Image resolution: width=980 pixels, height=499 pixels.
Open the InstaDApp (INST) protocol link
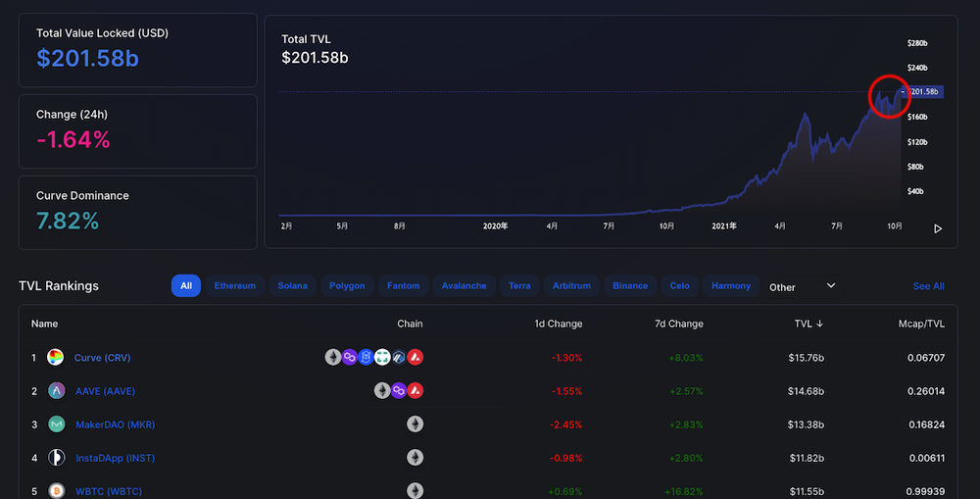pyautogui.click(x=115, y=459)
